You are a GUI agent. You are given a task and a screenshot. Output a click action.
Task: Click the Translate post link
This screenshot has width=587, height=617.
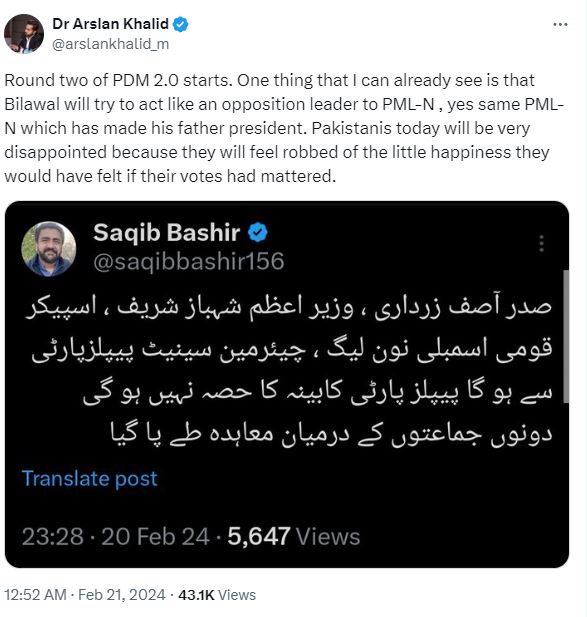[90, 478]
